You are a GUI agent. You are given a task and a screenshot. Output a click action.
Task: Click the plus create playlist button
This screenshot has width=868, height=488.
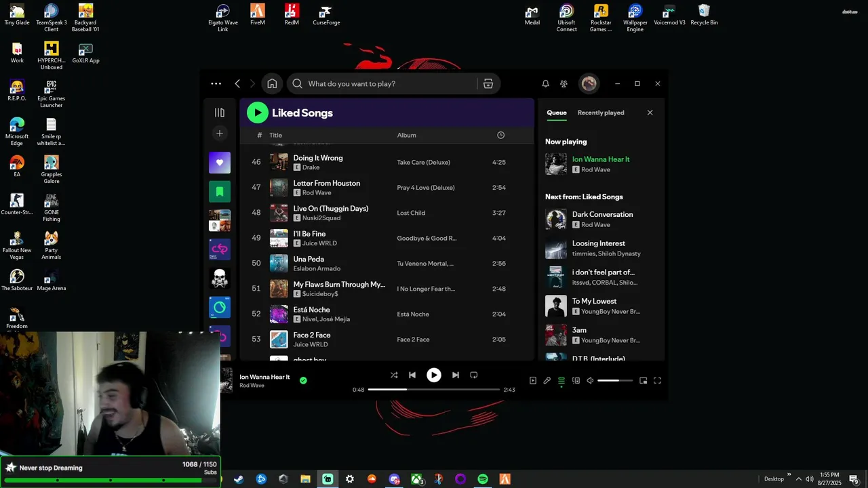[220, 134]
